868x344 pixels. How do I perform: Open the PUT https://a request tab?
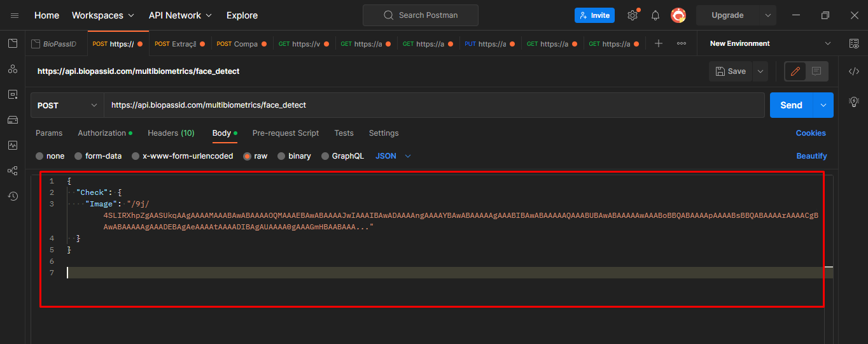[x=491, y=44]
